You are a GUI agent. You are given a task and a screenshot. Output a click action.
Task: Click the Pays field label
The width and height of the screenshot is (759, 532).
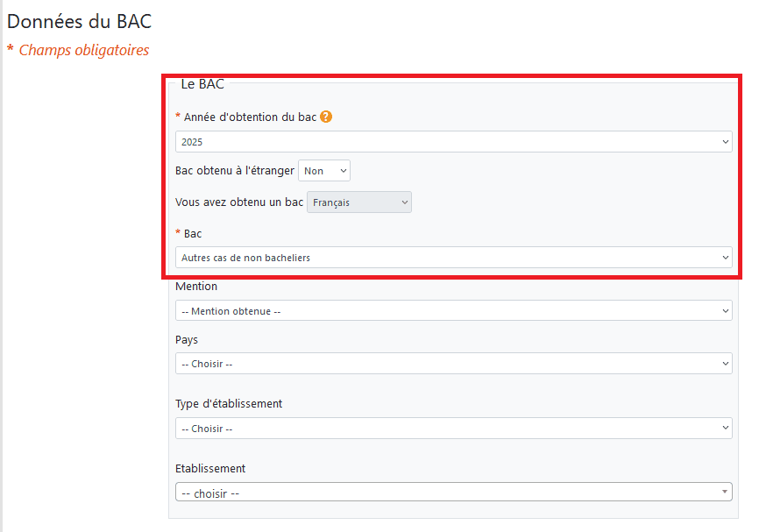187,340
